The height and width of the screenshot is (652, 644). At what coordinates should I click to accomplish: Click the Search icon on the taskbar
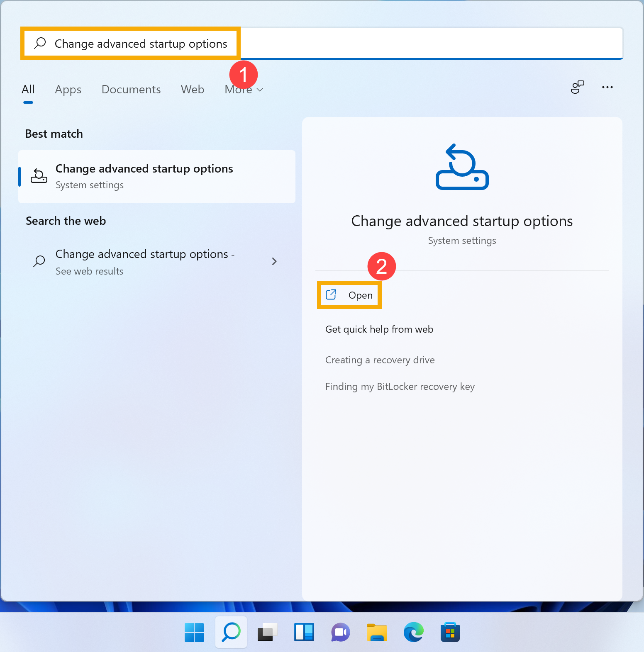(231, 632)
